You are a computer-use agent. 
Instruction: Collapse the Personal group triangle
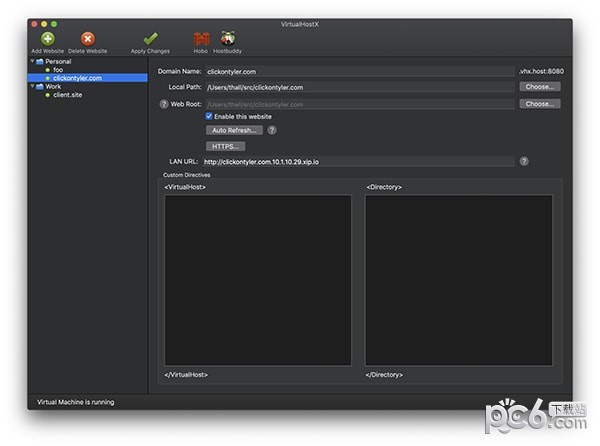(x=33, y=61)
